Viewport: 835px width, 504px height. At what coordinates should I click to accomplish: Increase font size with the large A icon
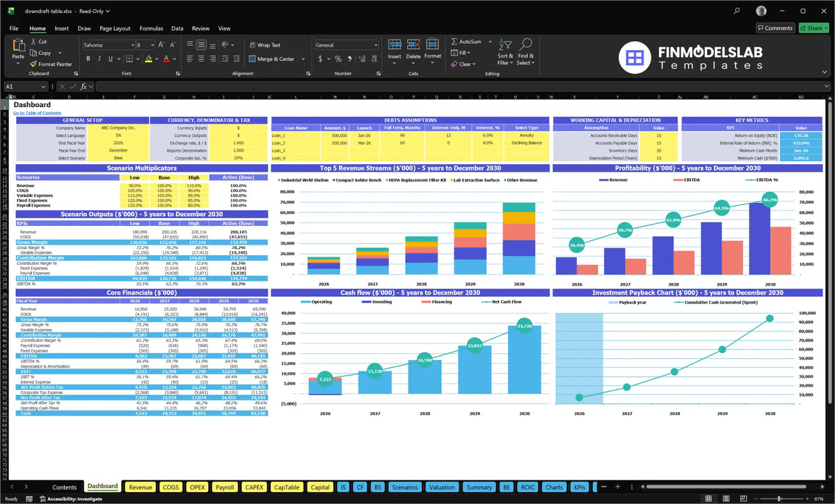pos(161,44)
